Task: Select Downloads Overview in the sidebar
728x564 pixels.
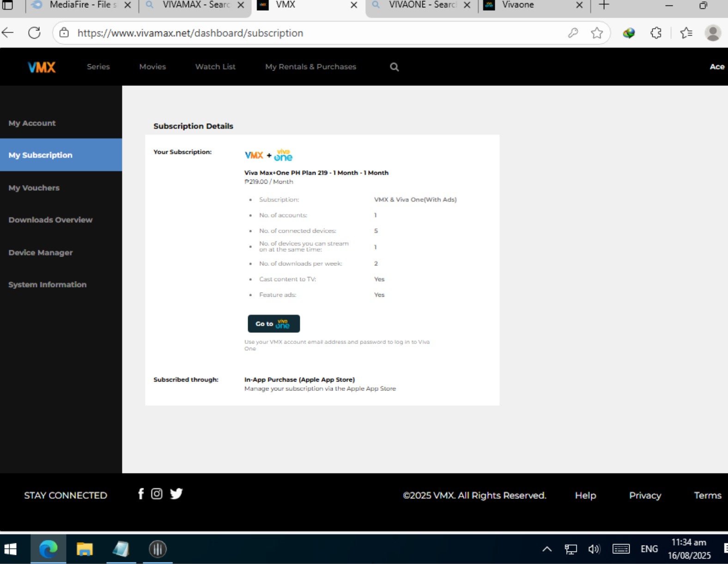Action: click(x=61, y=220)
